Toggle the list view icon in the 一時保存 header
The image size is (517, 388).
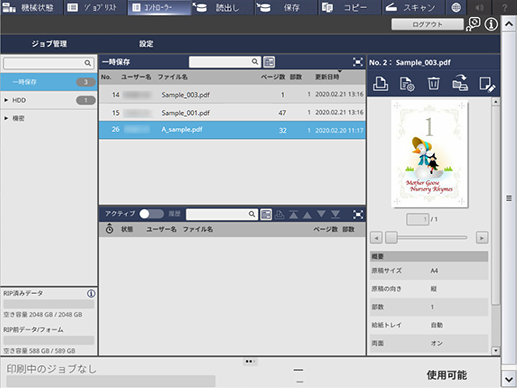(269, 62)
